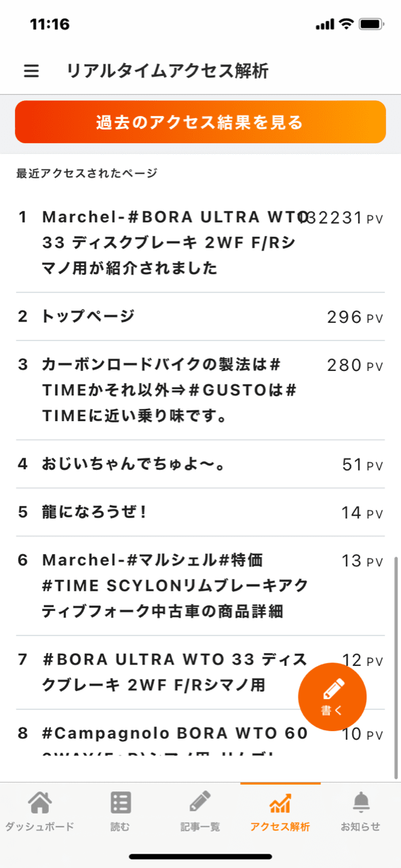Viewport: 401px width, 868px height.
Task: Open the Campagnolo BORA WTO 60 entry
Action: pos(200,734)
